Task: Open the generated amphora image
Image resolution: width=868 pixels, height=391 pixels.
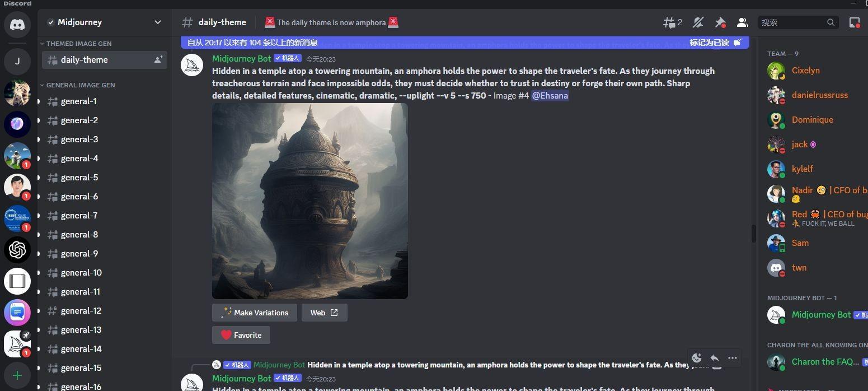Action: 310,201
